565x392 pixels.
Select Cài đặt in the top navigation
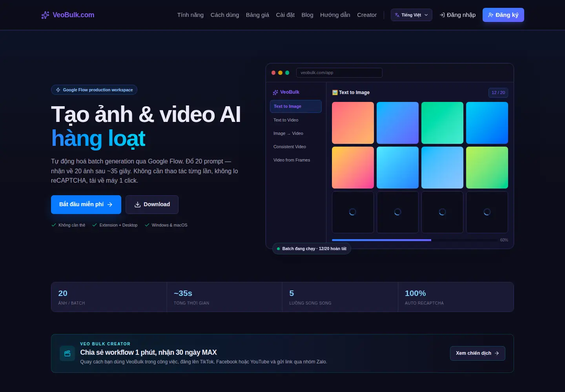(x=285, y=15)
